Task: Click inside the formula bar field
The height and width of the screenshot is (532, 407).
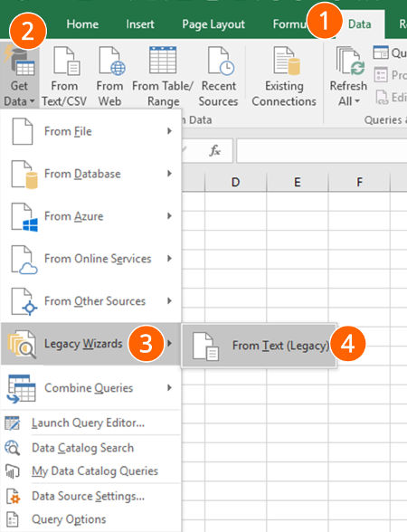Action: (322, 150)
